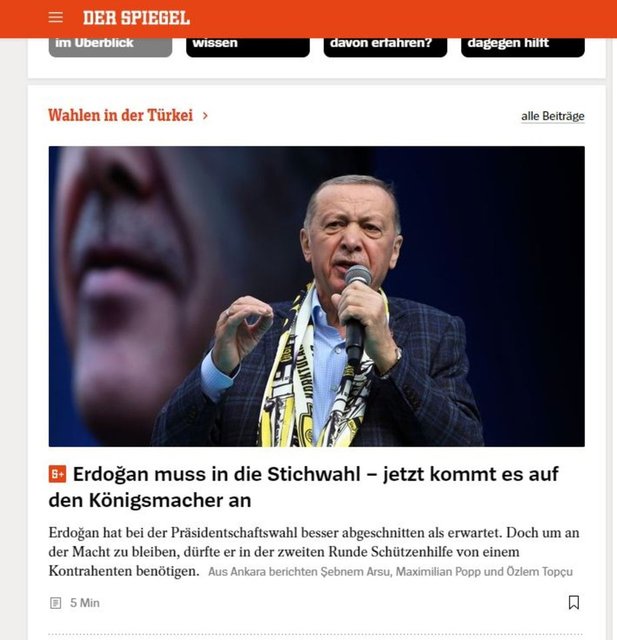Open headline Erdoğan muss in die Stichwahl
Image resolution: width=617 pixels, height=640 pixels.
[x=303, y=487]
